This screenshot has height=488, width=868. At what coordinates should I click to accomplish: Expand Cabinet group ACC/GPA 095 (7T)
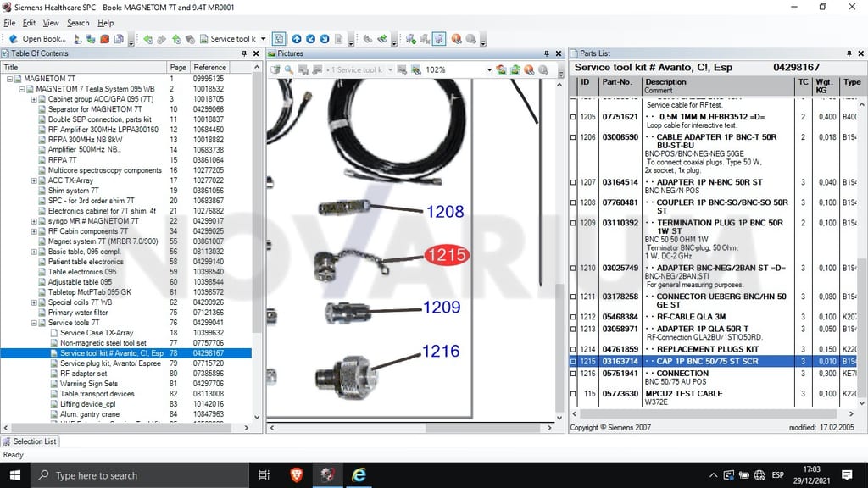pos(34,100)
